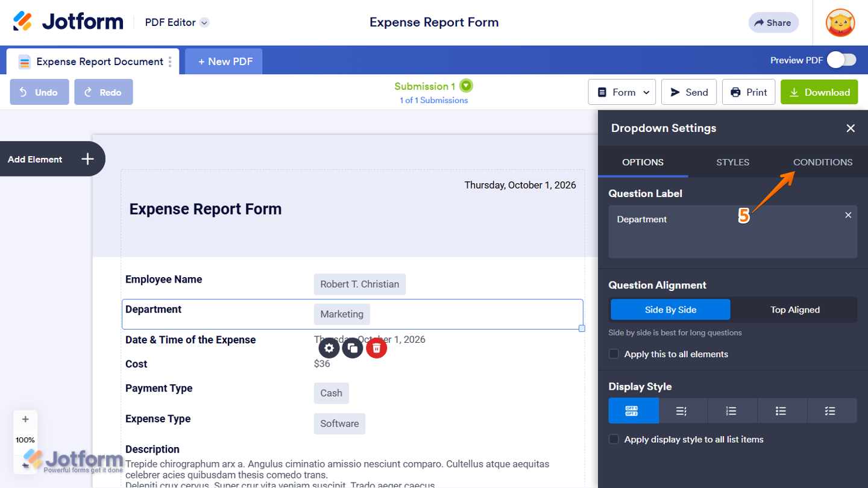This screenshot has width=868, height=488.
Task: Choose the second lined display style icon
Action: pos(683,411)
